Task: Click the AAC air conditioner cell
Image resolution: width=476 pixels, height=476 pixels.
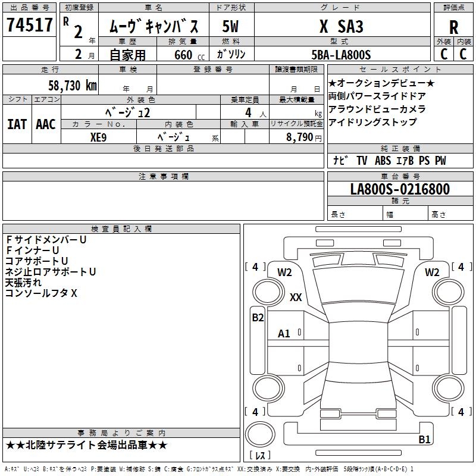Action: coord(46,124)
